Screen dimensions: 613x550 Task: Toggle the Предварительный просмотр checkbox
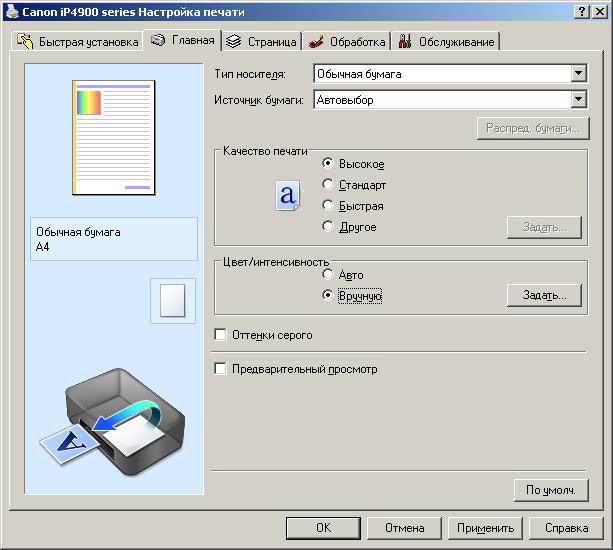pyautogui.click(x=221, y=369)
